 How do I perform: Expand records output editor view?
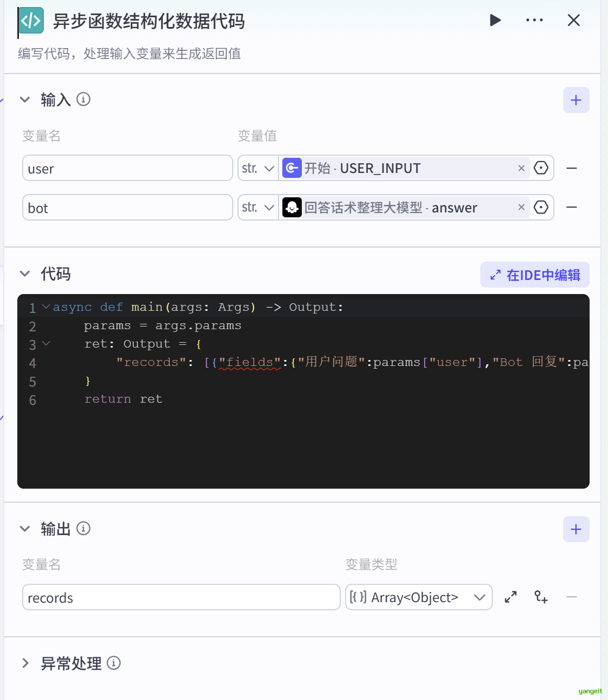(510, 597)
